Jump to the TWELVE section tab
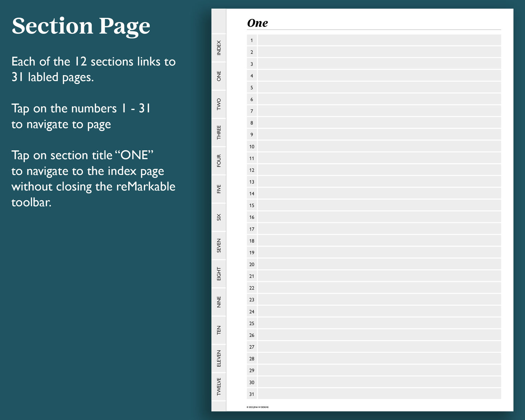The height and width of the screenshot is (420, 525). pyautogui.click(x=219, y=387)
